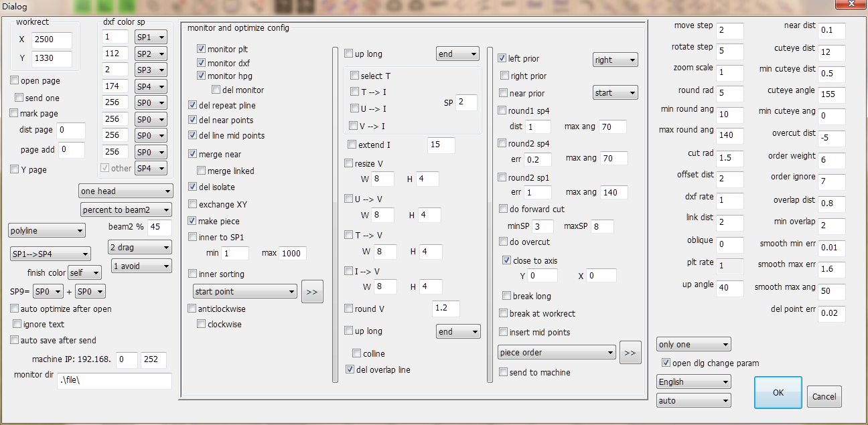The width and height of the screenshot is (868, 425).
Task: Open percent to beam2 dropdown
Action: tap(126, 209)
